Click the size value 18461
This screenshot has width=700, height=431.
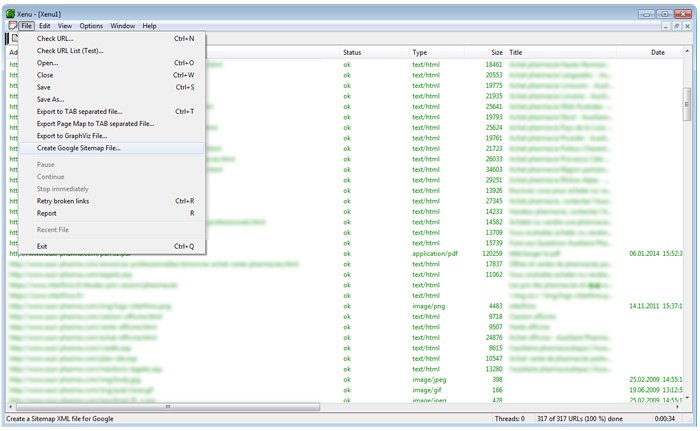[494, 65]
